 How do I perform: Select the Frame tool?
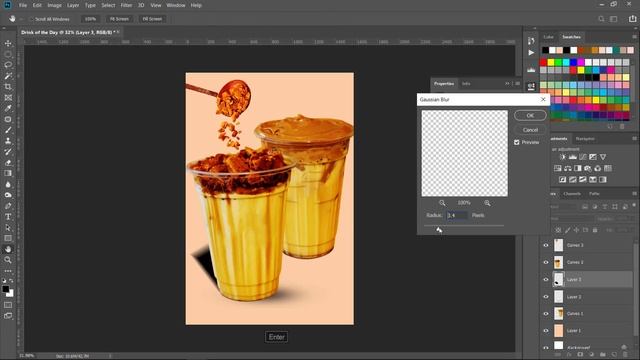point(8,98)
